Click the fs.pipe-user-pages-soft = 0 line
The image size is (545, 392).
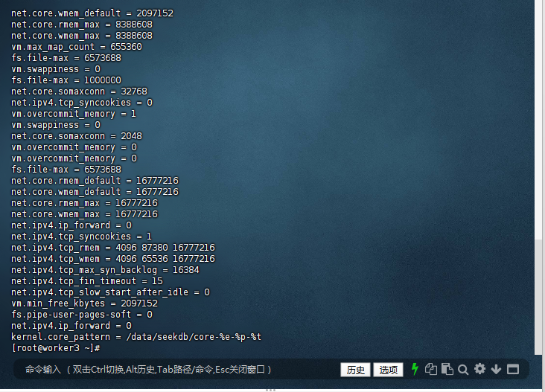82,315
